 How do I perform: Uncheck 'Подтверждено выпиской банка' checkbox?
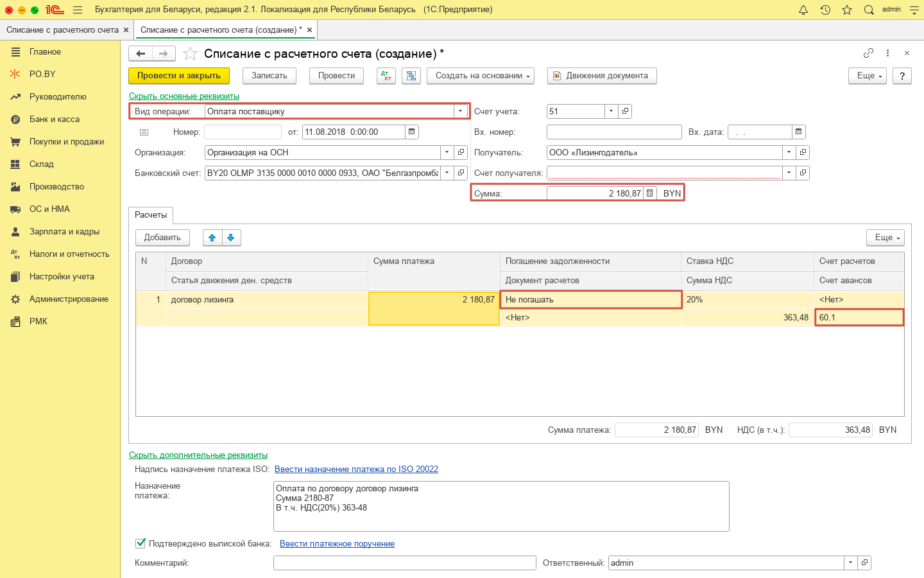[x=141, y=543]
